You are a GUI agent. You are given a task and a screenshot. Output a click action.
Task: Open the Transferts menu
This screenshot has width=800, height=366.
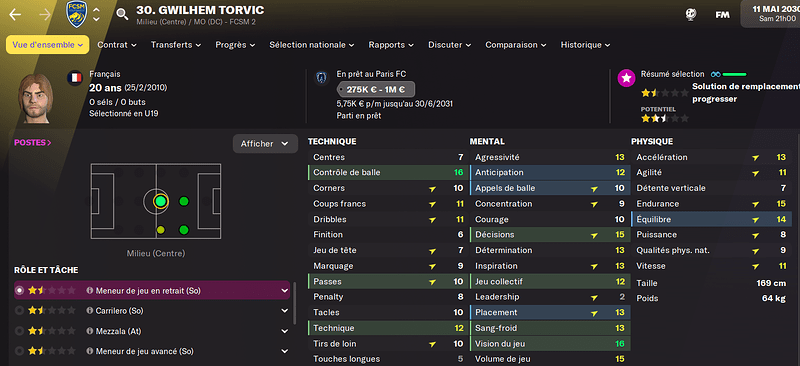[x=175, y=45]
